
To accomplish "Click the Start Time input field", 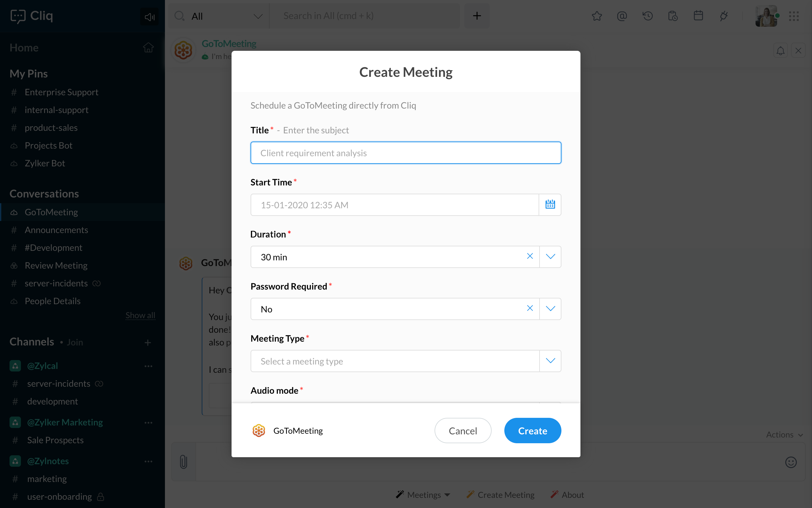I will click(x=395, y=204).
